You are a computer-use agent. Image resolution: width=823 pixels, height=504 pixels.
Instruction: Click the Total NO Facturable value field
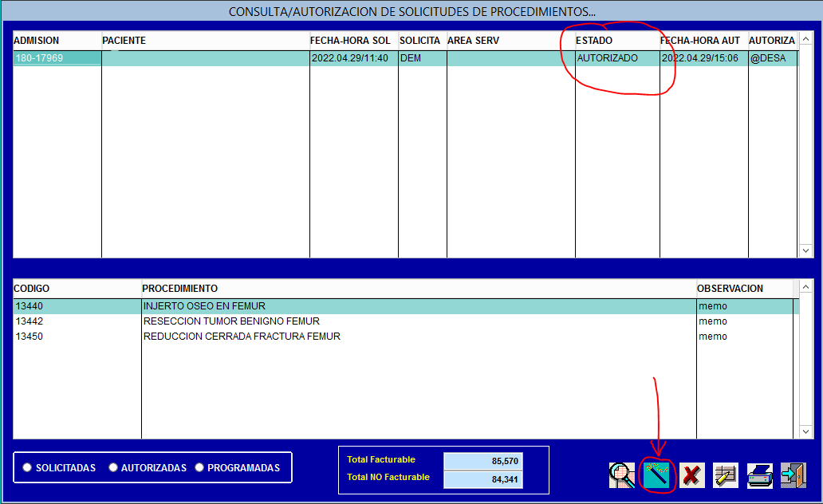pos(483,479)
